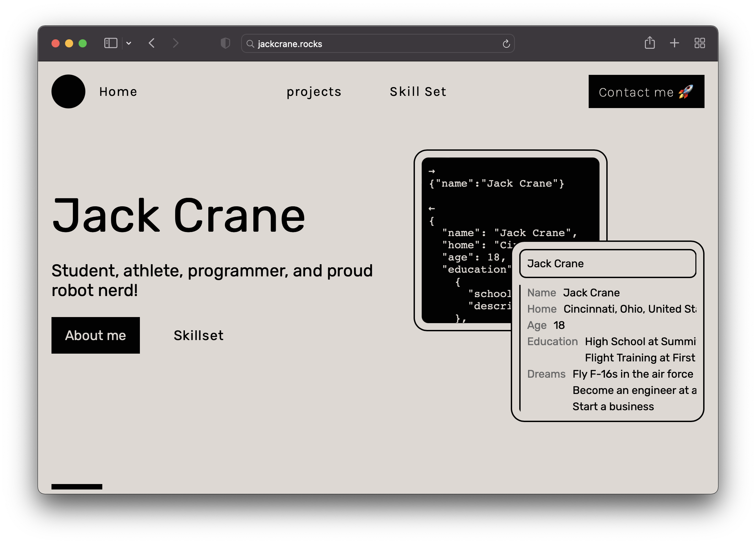Open the Skill Set nav item
The height and width of the screenshot is (544, 756).
click(418, 91)
